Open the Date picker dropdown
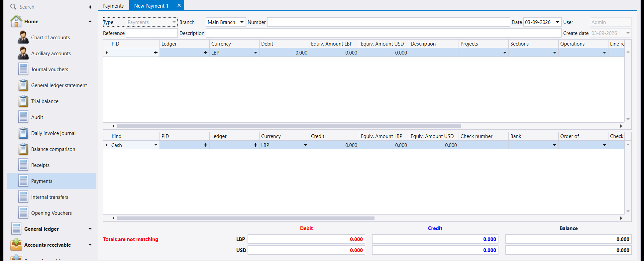Viewport: 644px width, 261px height. (558, 22)
